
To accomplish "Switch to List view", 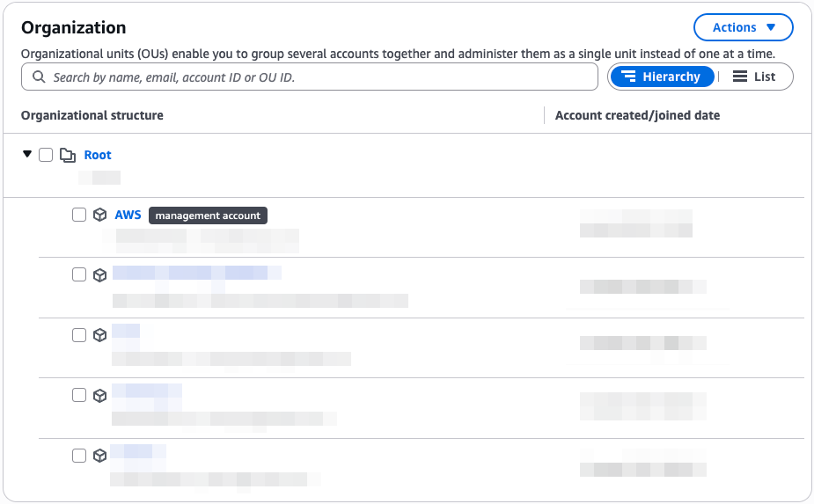I will [754, 77].
